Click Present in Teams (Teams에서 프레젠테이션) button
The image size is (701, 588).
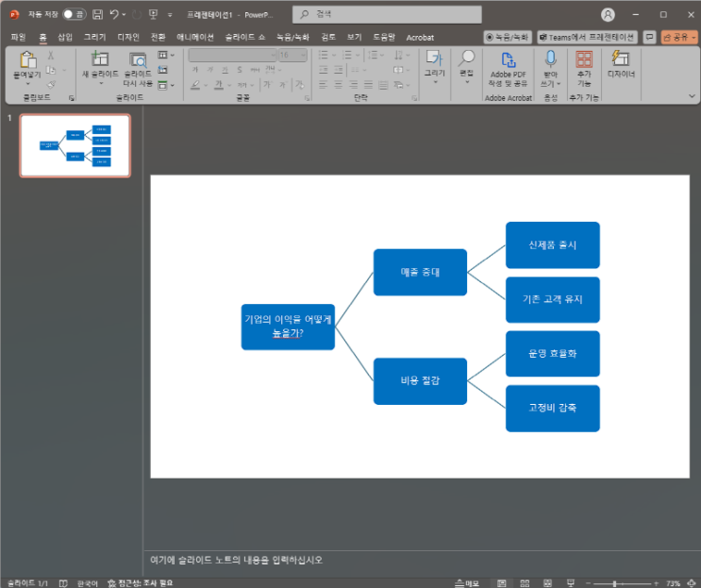coord(587,37)
